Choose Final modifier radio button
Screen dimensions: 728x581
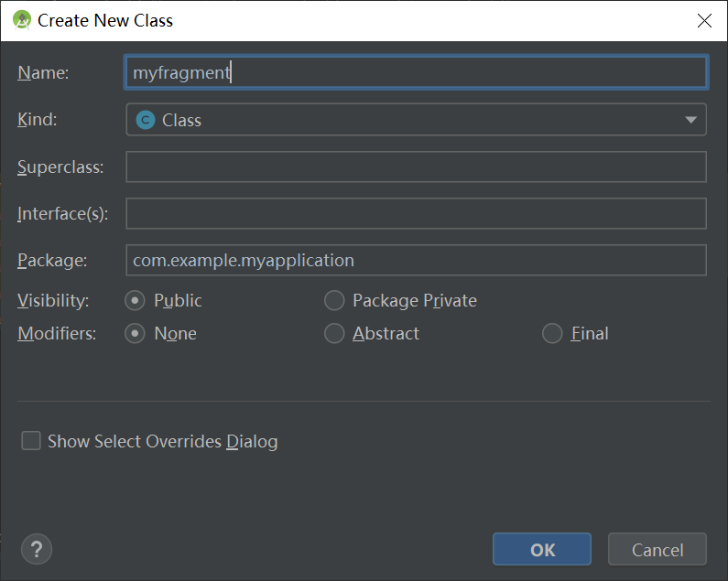552,334
